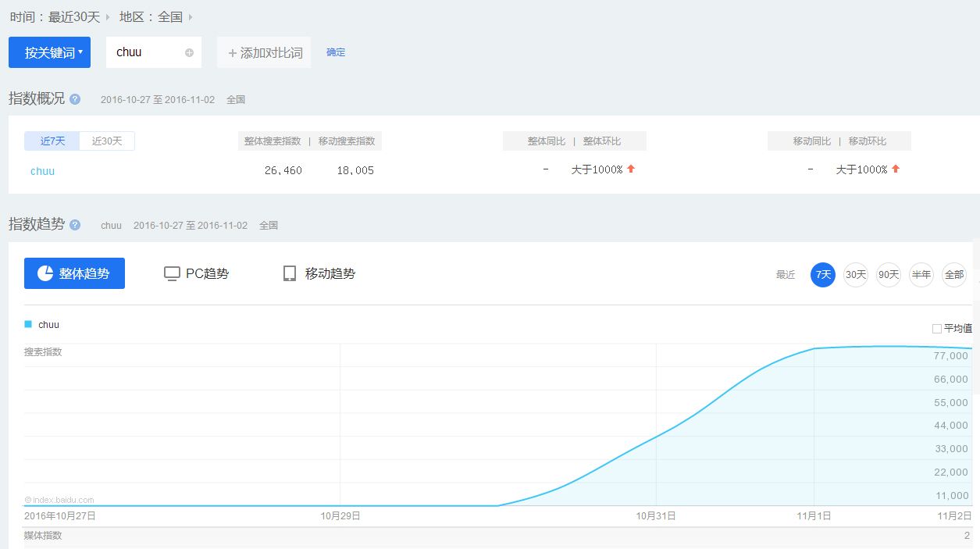Enable the 平均值 checkbox
This screenshot has height=549, width=980.
937,329
